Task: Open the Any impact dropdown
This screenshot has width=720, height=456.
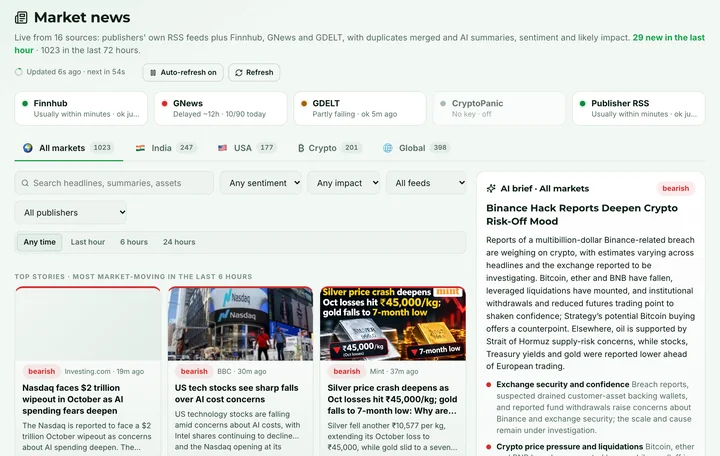Action: 343,183
